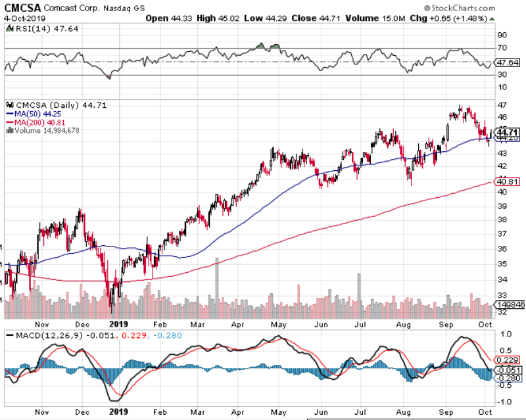Click the 43 price axis label
Viewport: 526px width, 420px height.
pos(502,153)
